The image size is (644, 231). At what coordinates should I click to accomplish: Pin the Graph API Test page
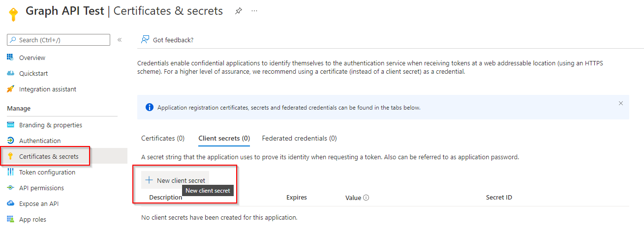[x=239, y=11]
